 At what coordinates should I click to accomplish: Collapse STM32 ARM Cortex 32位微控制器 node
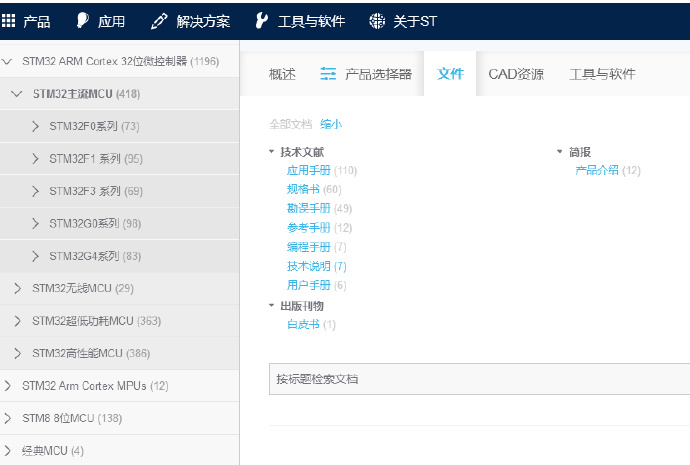click(7, 62)
